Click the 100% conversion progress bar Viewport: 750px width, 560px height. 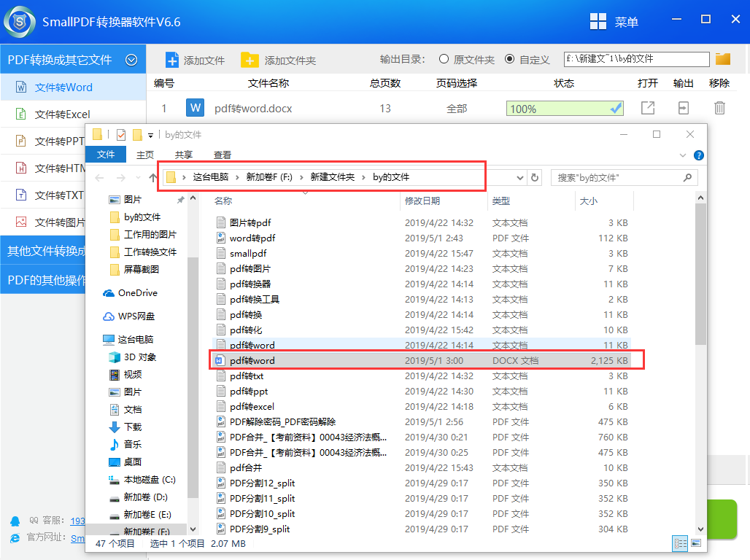tap(565, 109)
